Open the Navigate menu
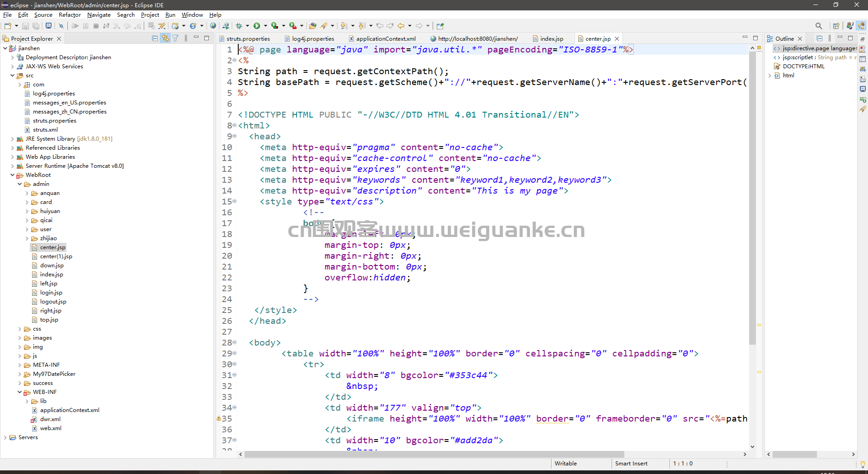The height and width of the screenshot is (474, 868). (99, 15)
